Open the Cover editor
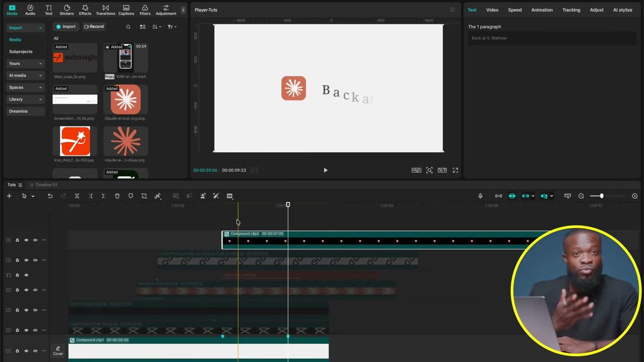Viewport: 644px width, 362px height. (58, 350)
